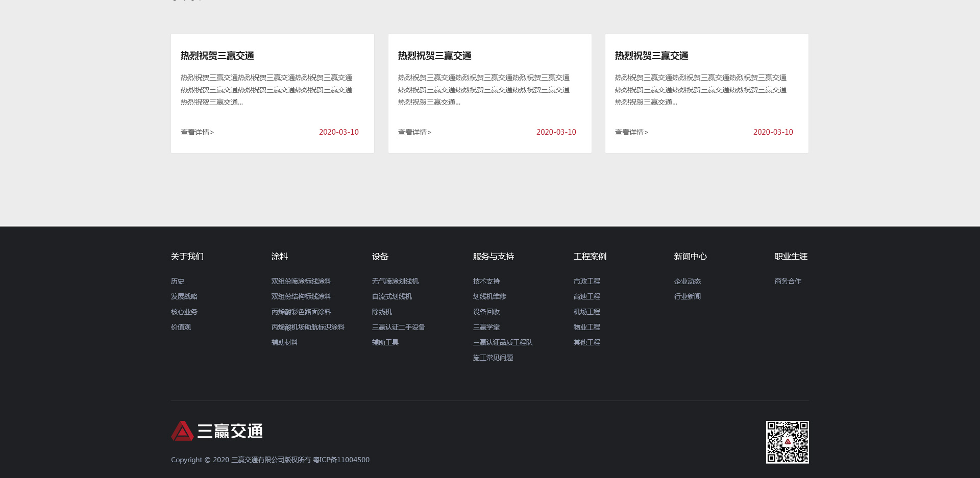Image resolution: width=980 pixels, height=478 pixels.
Task: Click the 三赢交通 footer logo
Action: (x=217, y=431)
